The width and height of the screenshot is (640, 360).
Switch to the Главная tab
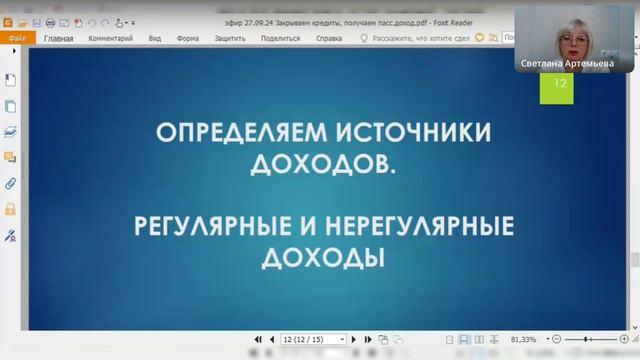[x=58, y=38]
